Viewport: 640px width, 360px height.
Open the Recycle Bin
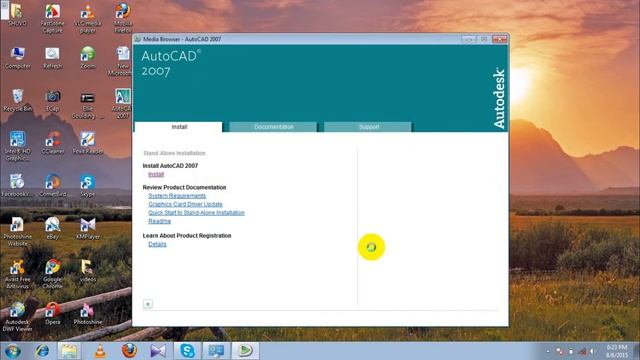click(x=18, y=100)
